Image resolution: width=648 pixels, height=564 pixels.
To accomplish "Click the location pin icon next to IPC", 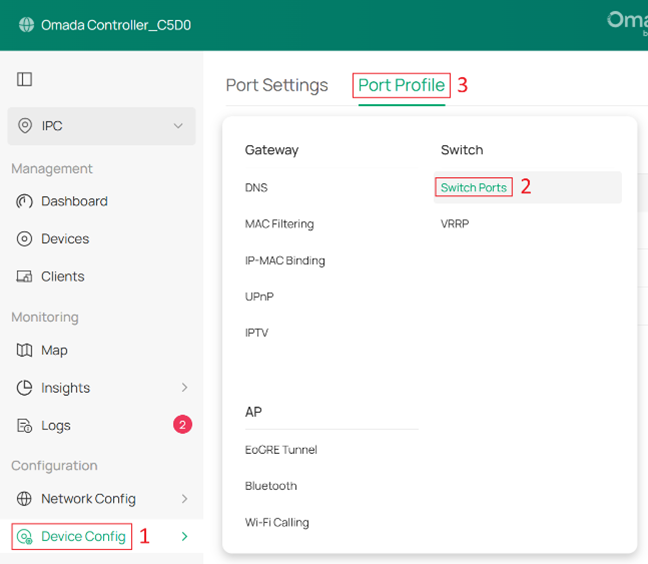I will pyautogui.click(x=25, y=125).
